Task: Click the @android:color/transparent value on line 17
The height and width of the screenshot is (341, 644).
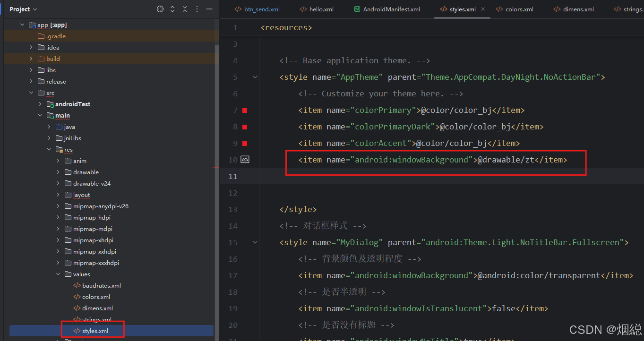Action: point(539,275)
